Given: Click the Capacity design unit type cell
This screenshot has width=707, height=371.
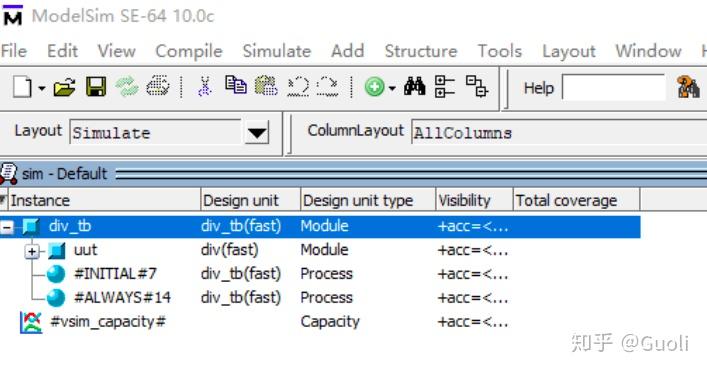Looking at the screenshot, I should [x=330, y=322].
